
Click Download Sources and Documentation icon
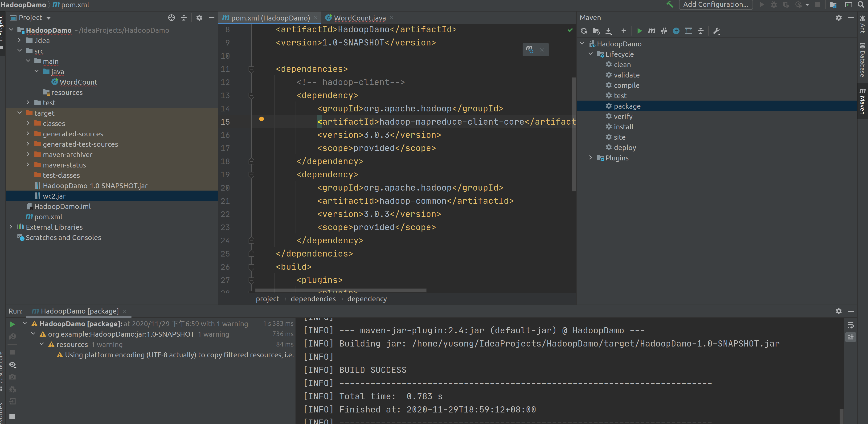[609, 31]
